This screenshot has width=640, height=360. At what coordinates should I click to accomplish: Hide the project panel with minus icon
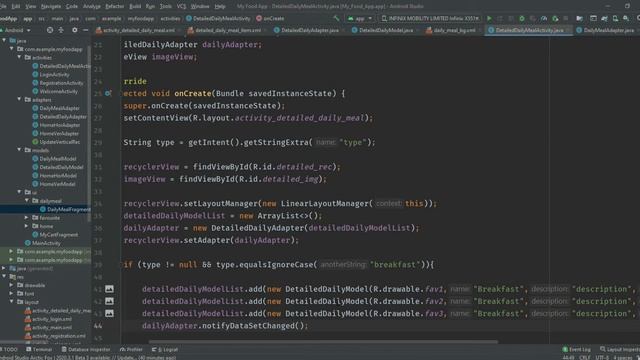85,30
